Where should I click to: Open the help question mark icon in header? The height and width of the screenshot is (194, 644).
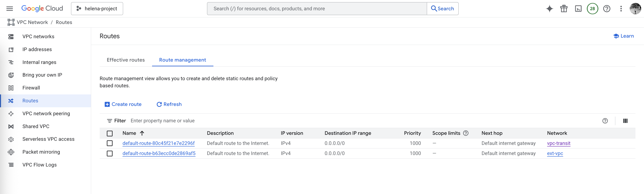click(x=606, y=9)
